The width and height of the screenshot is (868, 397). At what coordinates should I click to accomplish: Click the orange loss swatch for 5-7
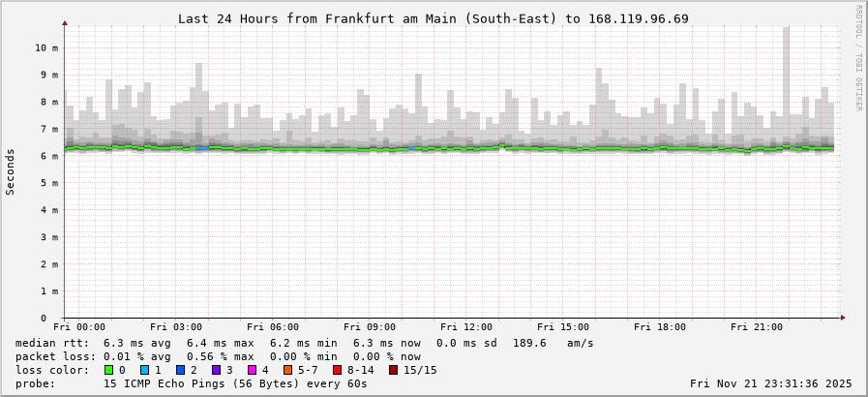(x=287, y=370)
